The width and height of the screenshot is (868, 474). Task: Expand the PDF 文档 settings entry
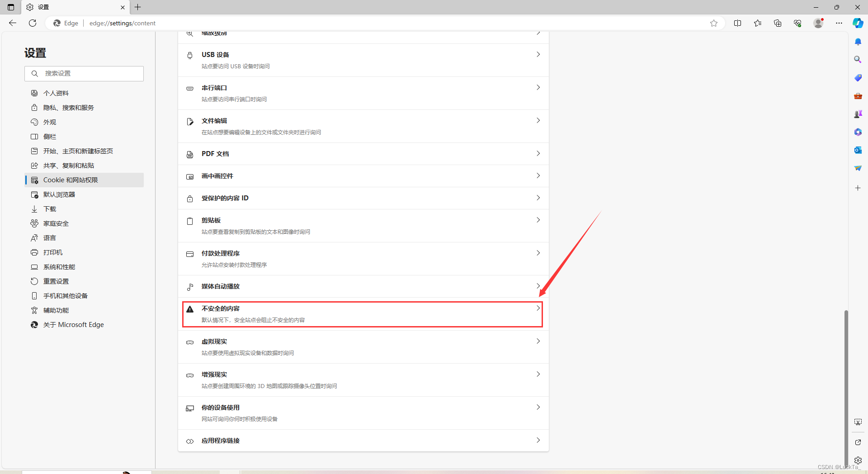(x=363, y=154)
